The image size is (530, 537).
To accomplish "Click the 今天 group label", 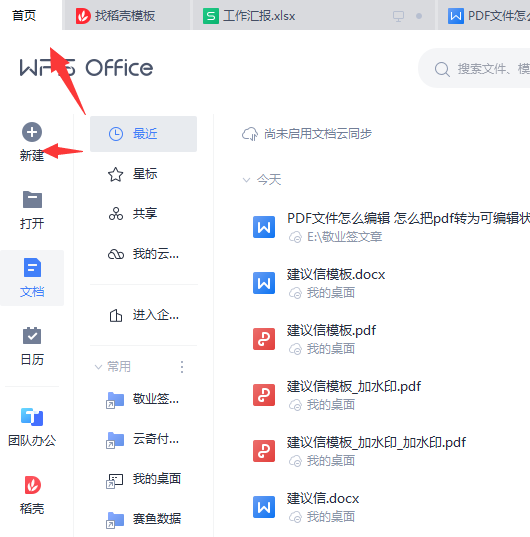I will pyautogui.click(x=269, y=180).
